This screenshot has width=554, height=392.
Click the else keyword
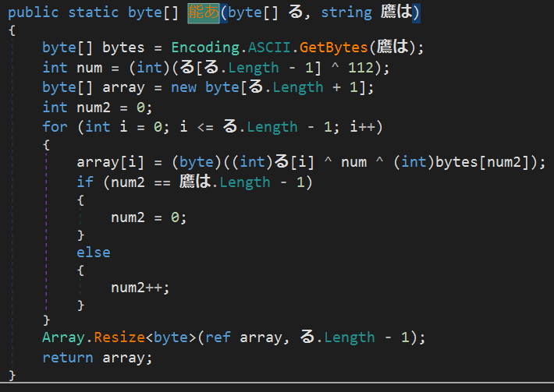tap(94, 253)
